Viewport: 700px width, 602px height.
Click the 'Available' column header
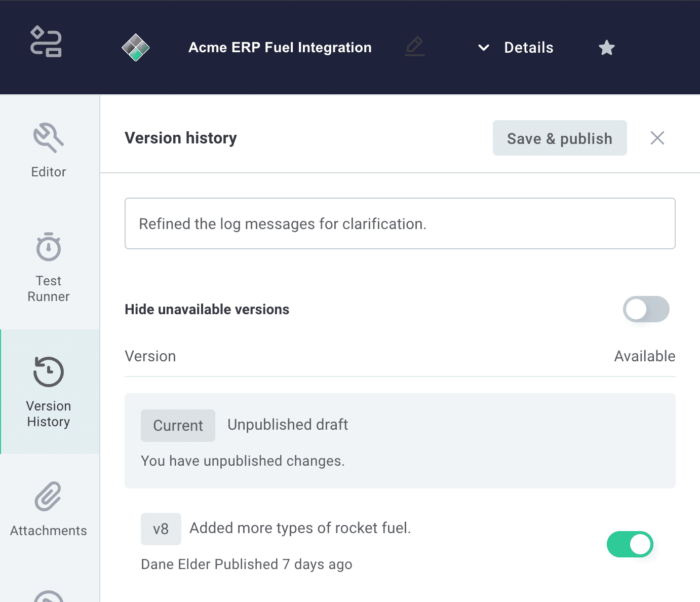[645, 356]
